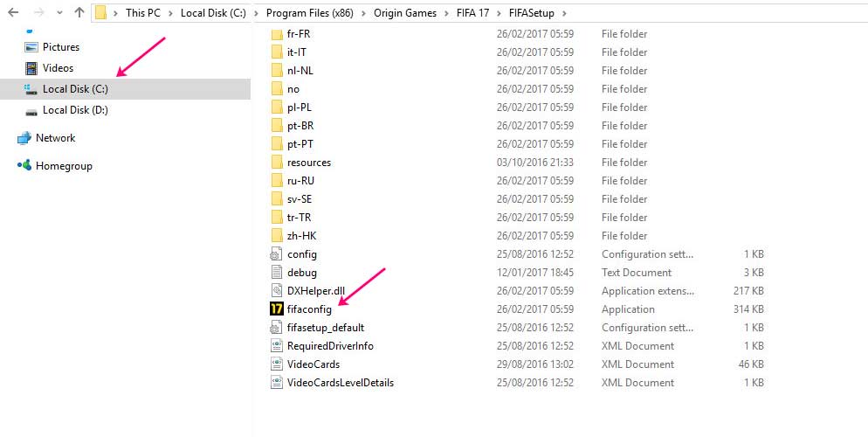This screenshot has height=437, width=868.
Task: Click the VideoCards XML file icon
Action: tap(277, 364)
